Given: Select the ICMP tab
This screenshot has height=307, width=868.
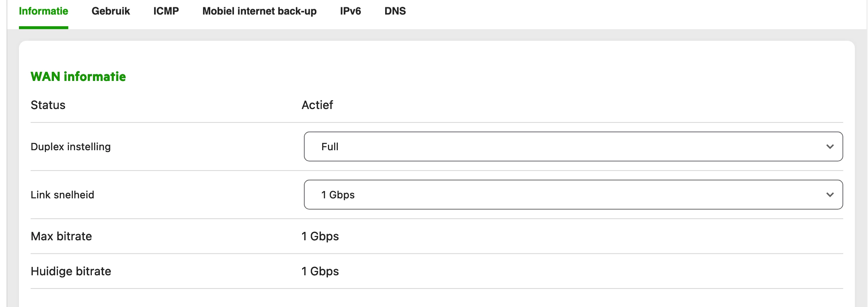Looking at the screenshot, I should click(x=166, y=11).
